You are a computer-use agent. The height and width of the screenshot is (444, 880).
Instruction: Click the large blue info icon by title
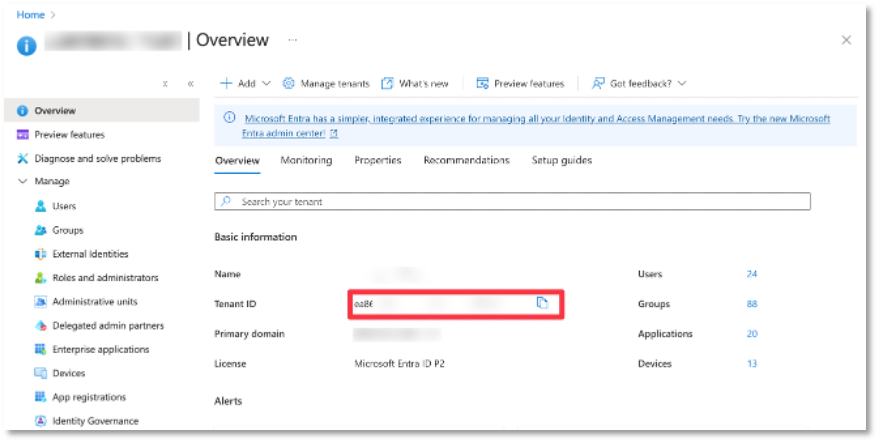point(26,45)
